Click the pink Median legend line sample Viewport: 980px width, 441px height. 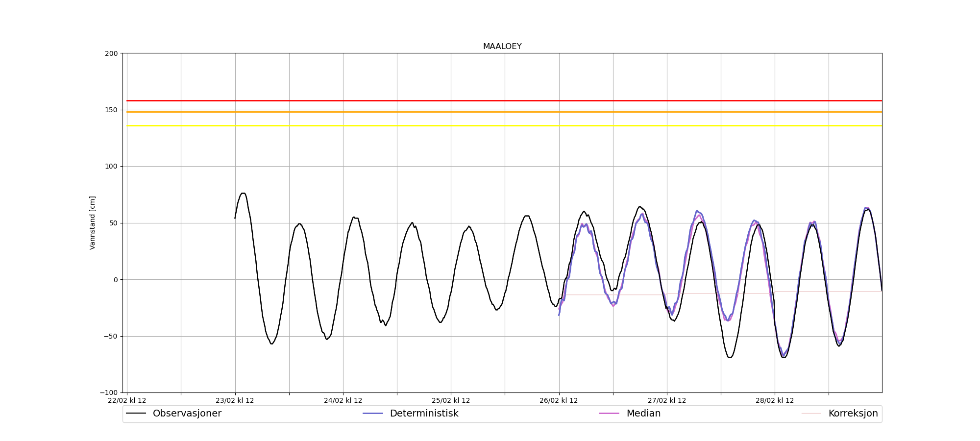[x=609, y=414]
